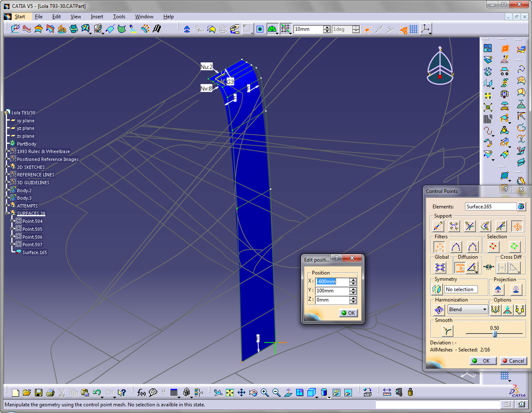
Task: Toggle the Symmetry plane button
Action: pos(437,289)
